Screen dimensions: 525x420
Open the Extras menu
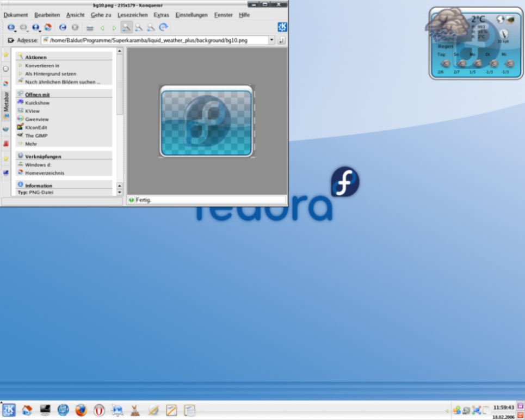click(x=162, y=15)
